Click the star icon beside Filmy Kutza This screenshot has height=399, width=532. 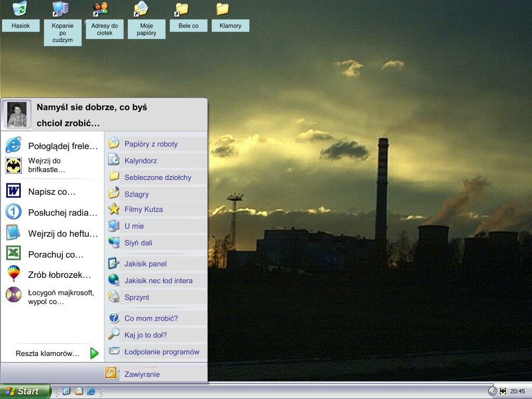coord(114,209)
